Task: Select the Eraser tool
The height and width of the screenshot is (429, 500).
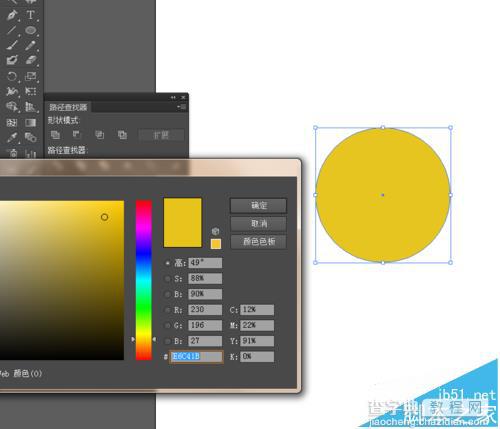Action: (x=31, y=60)
